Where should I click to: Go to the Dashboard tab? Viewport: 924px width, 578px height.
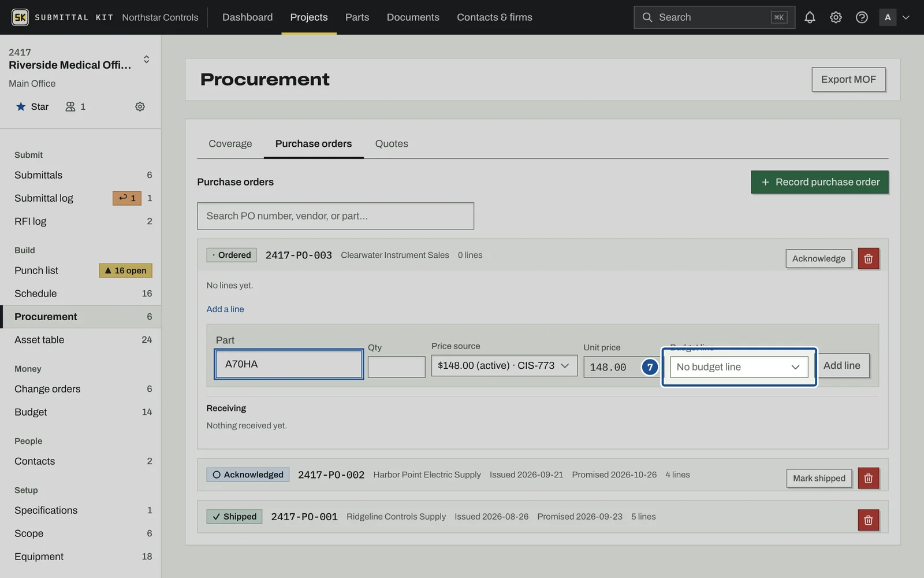pyautogui.click(x=247, y=17)
